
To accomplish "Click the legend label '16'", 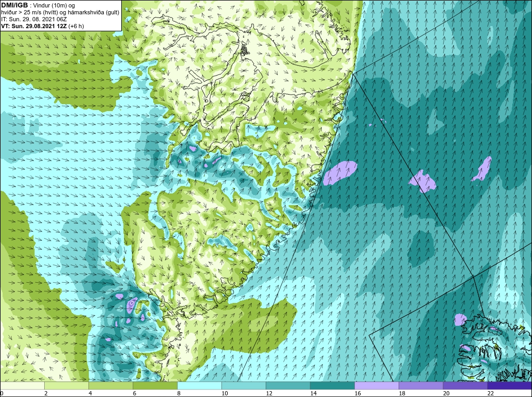I will (x=358, y=393).
